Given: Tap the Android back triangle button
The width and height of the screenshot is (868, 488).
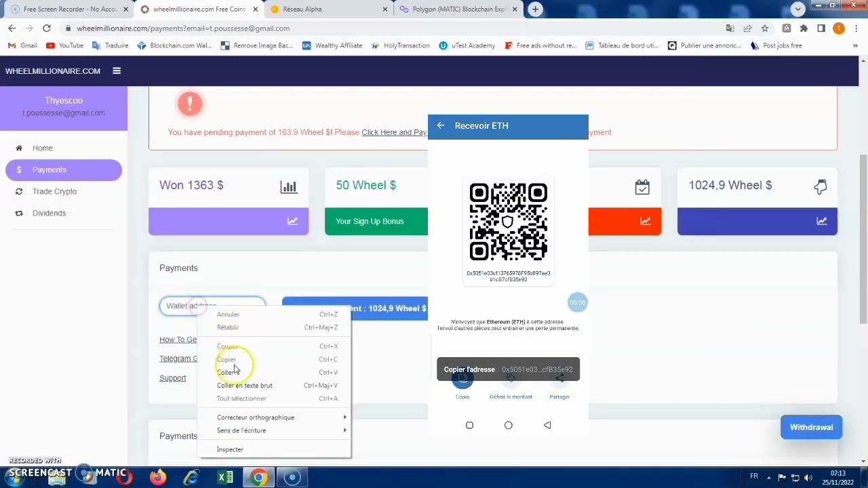Looking at the screenshot, I should point(547,425).
